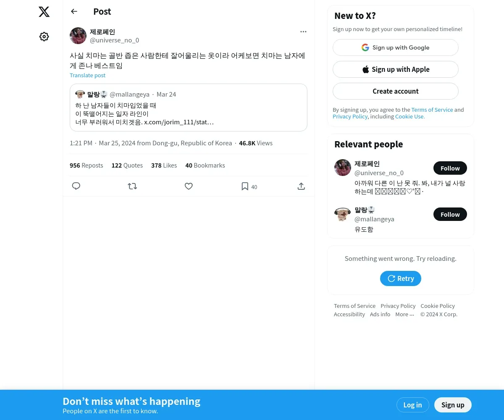Click Log in on bottom banner
Image resolution: width=504 pixels, height=420 pixels.
tap(412, 405)
